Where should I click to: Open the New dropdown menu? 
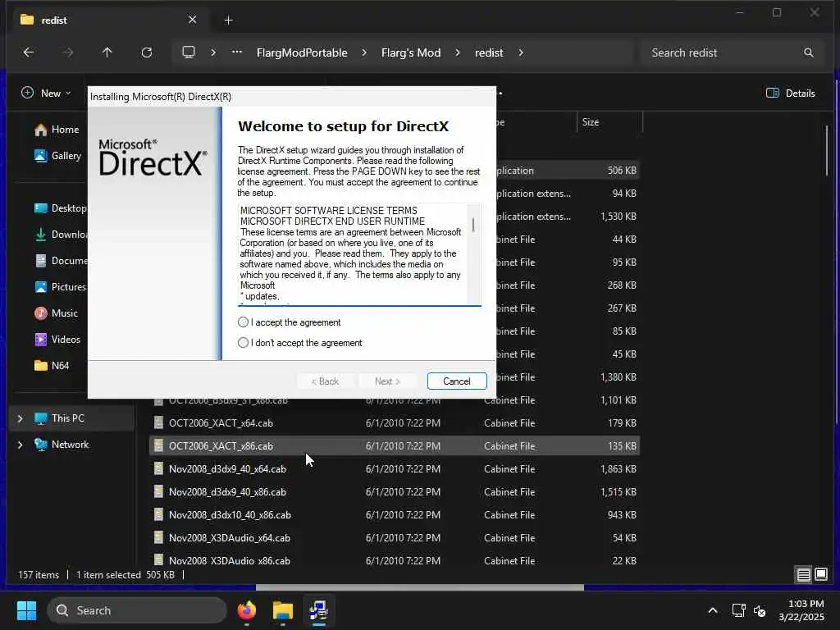click(46, 94)
